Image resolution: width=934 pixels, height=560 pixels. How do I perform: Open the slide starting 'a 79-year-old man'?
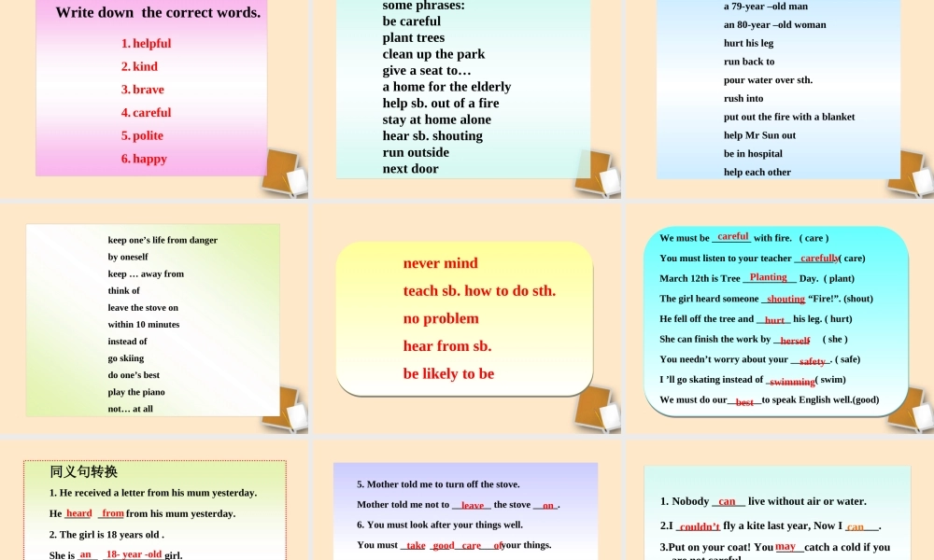click(x=779, y=98)
